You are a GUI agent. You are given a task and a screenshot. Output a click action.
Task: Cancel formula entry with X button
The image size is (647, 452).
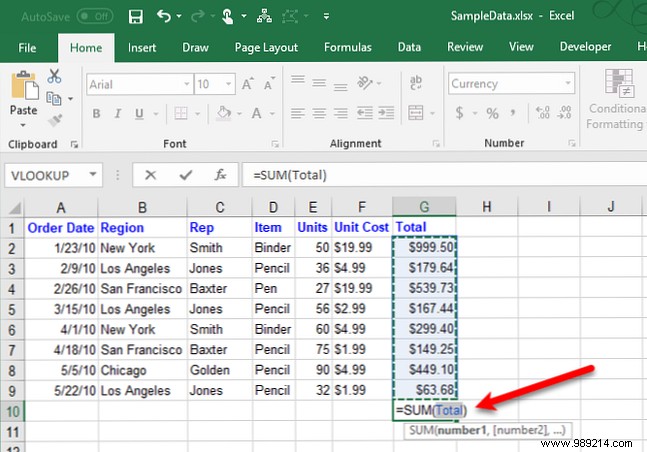point(151,175)
